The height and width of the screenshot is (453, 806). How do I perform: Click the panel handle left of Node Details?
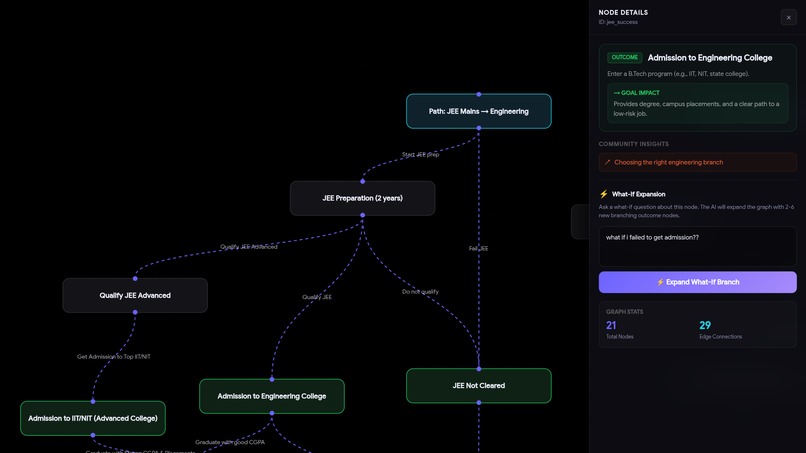pyautogui.click(x=580, y=222)
